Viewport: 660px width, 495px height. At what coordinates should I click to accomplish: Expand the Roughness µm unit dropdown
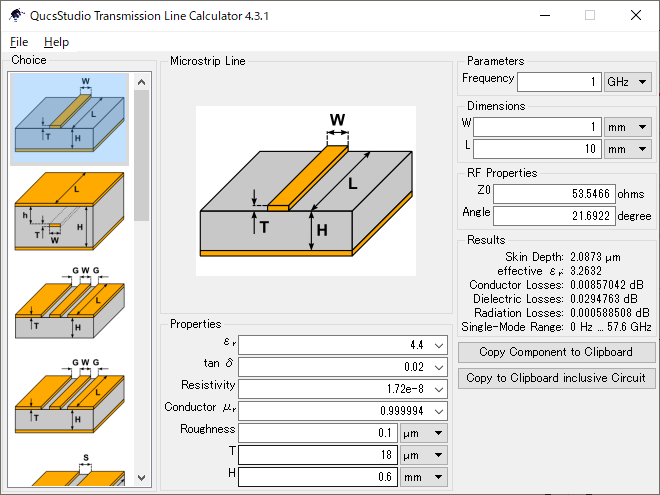point(425,433)
